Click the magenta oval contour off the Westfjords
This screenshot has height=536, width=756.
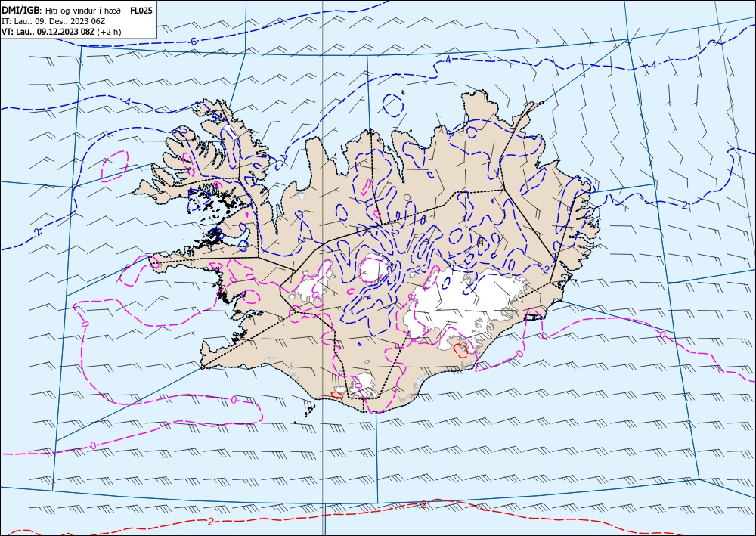point(115,166)
